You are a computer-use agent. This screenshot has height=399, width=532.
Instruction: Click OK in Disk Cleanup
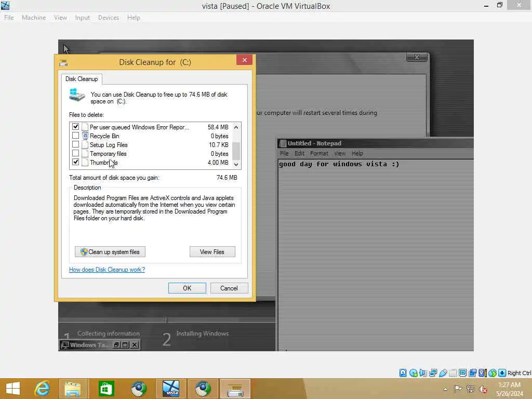[x=187, y=288]
